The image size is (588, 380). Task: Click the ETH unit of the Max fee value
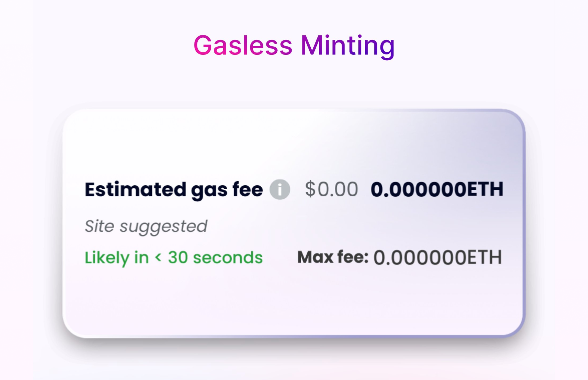coord(484,258)
